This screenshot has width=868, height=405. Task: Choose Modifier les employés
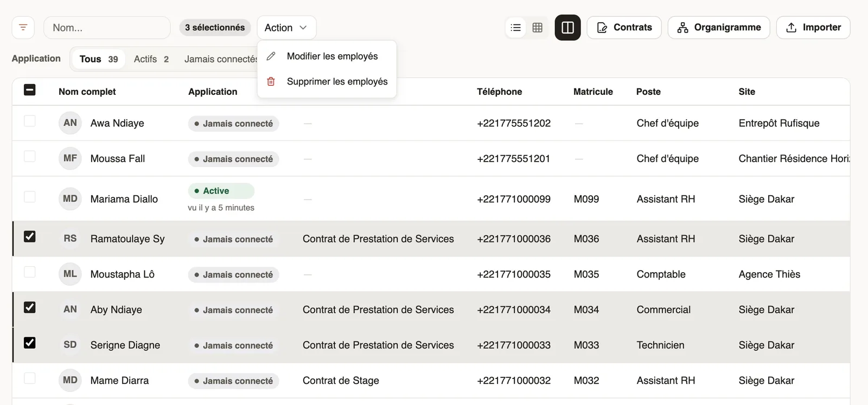click(327, 56)
